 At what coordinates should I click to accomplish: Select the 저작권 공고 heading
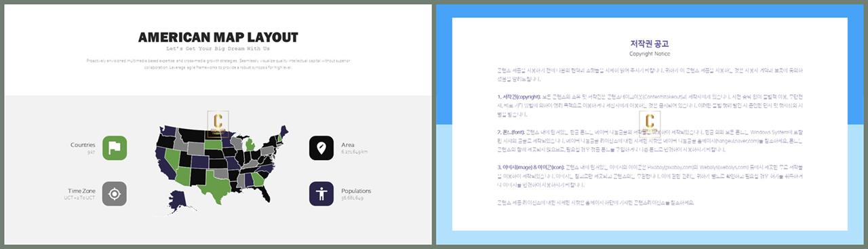(650, 43)
